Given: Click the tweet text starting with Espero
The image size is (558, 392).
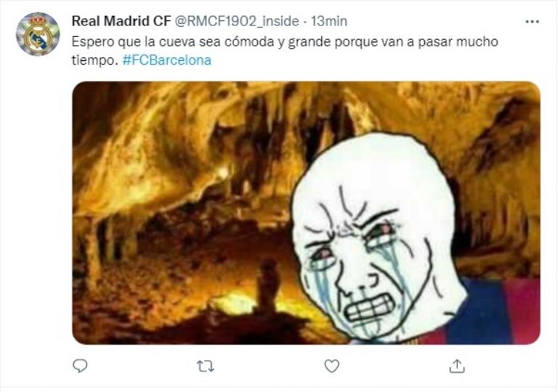Looking at the screenshot, I should pos(285,51).
